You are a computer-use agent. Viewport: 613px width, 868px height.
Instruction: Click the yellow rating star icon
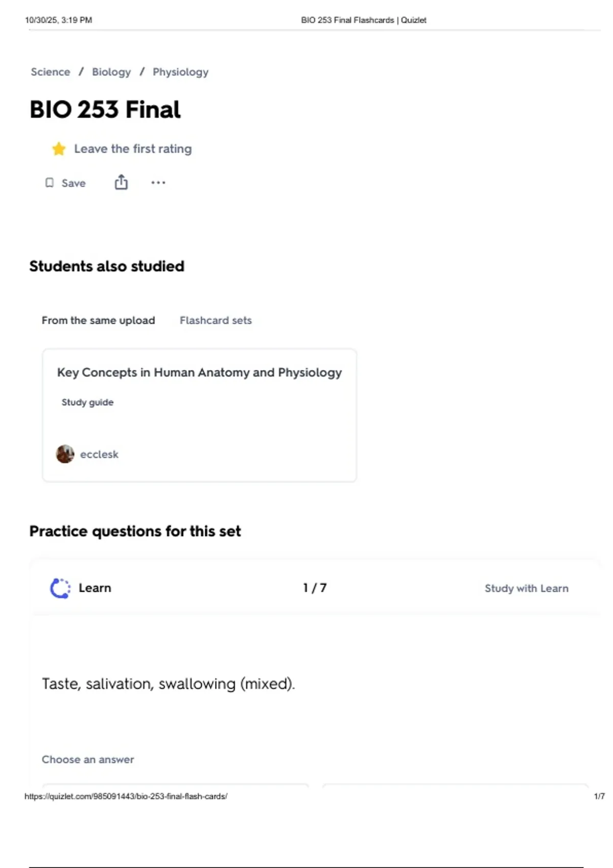pyautogui.click(x=59, y=149)
